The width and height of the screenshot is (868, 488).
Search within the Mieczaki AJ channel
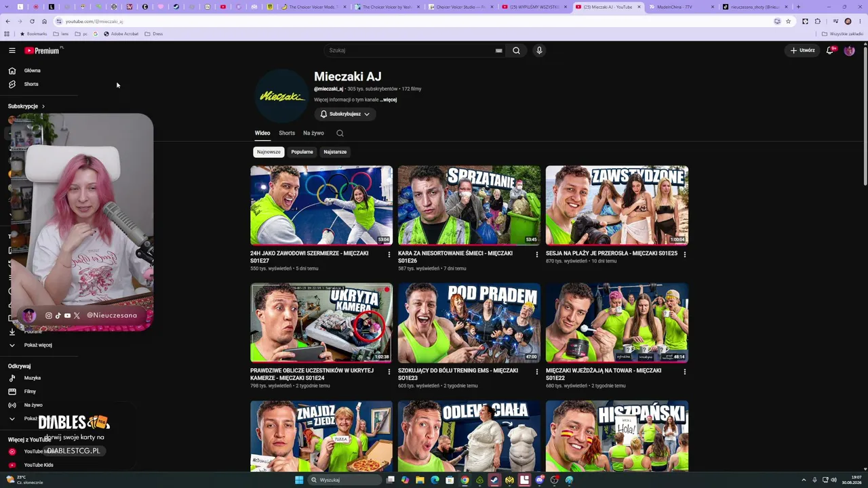340,134
